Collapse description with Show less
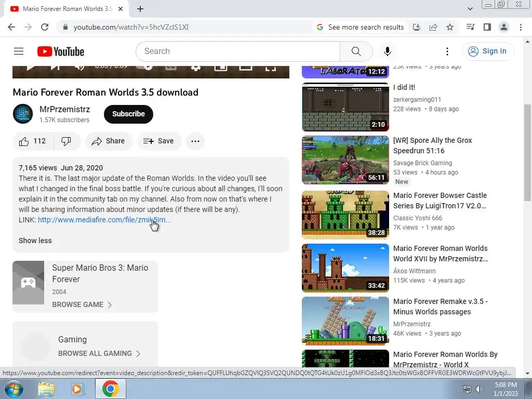 pyautogui.click(x=35, y=241)
